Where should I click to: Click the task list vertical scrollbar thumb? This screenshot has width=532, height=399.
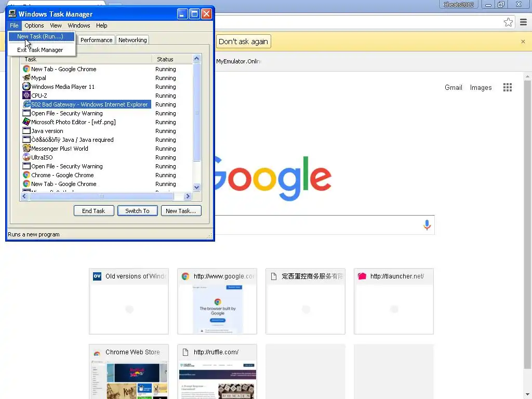pos(197,112)
